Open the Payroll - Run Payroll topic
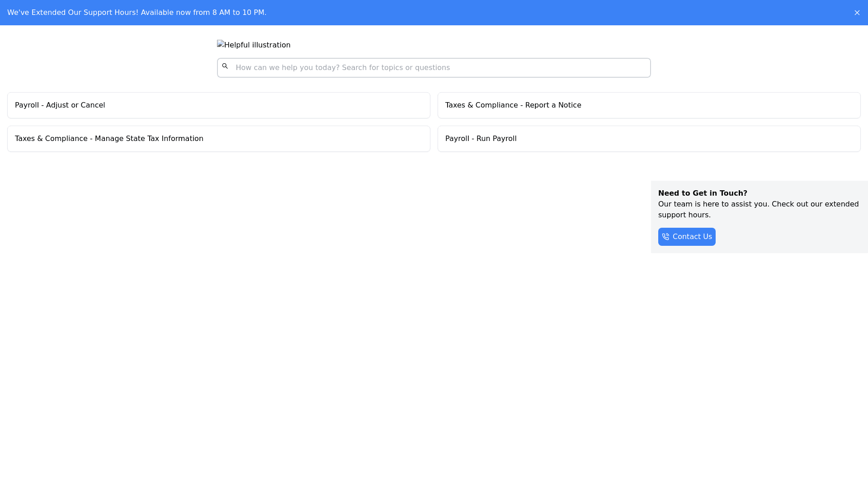Image resolution: width=868 pixels, height=488 pixels. click(x=481, y=139)
